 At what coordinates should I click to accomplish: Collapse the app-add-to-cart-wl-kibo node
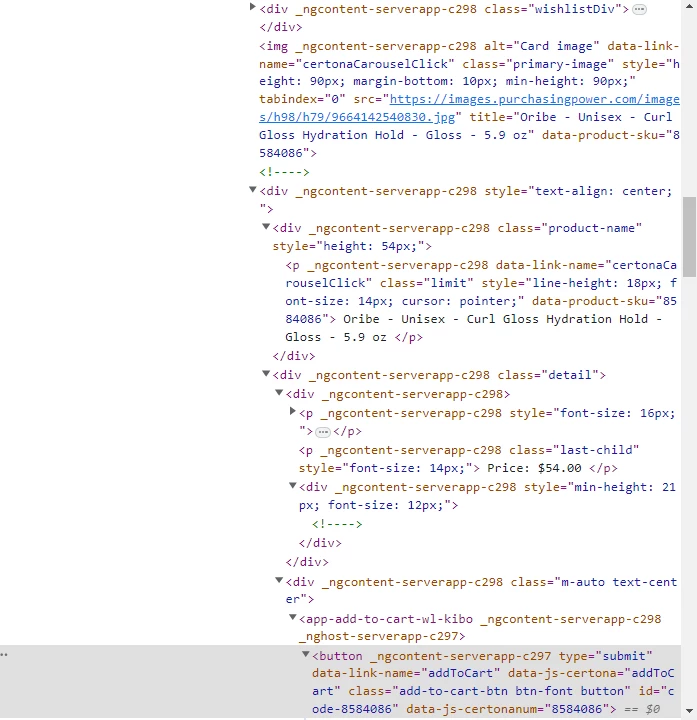coord(292,617)
